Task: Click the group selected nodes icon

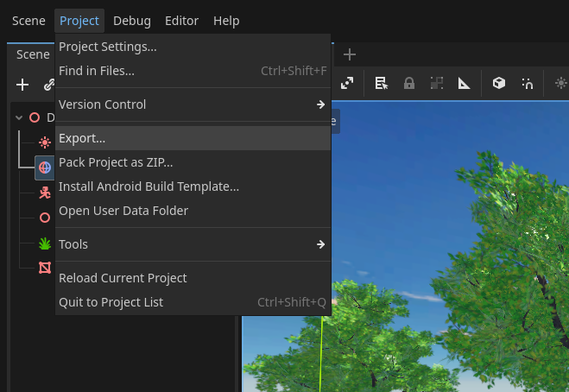Action: [x=436, y=83]
